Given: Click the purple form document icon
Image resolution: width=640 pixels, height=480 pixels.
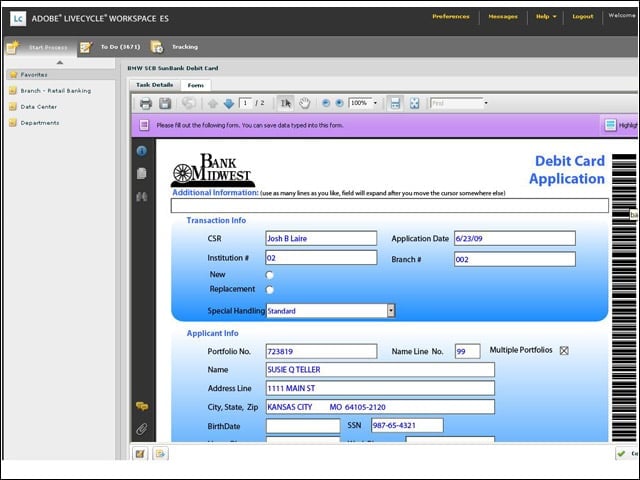Looking at the screenshot, I should (x=144, y=125).
